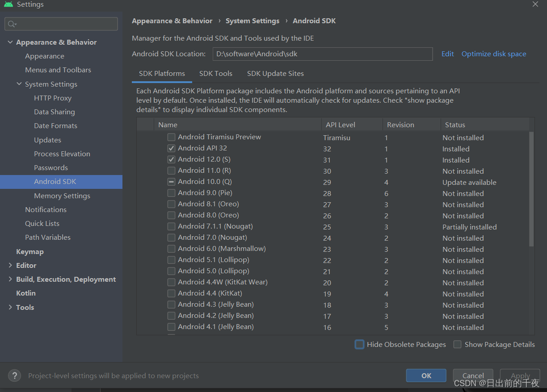This screenshot has width=547, height=392.
Task: Check Android 7.1.1 (Nougat) checkbox
Action: pos(171,226)
